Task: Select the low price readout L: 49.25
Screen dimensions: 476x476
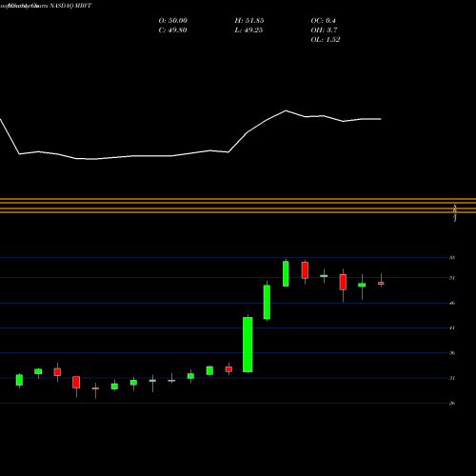Action: click(248, 30)
